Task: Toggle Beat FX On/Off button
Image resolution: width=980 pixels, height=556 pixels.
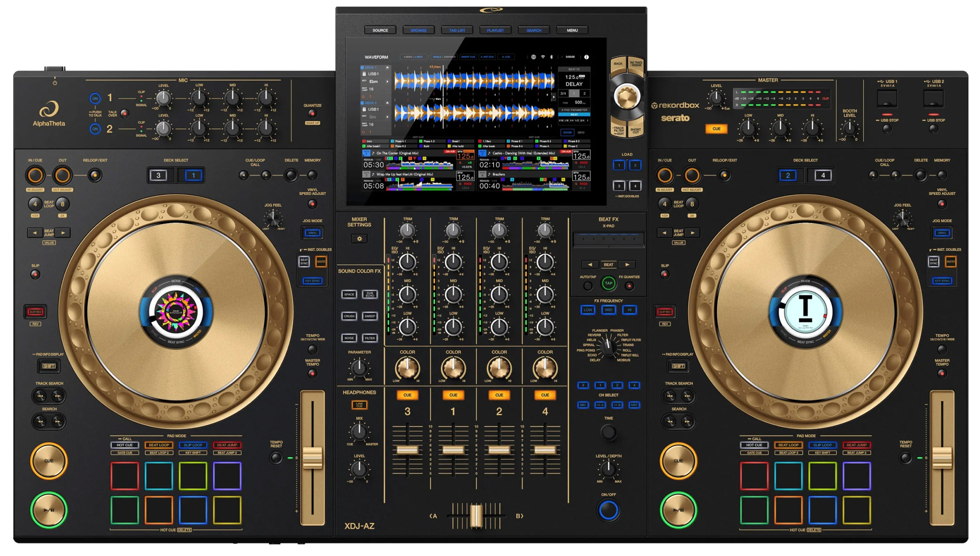Action: [608, 510]
